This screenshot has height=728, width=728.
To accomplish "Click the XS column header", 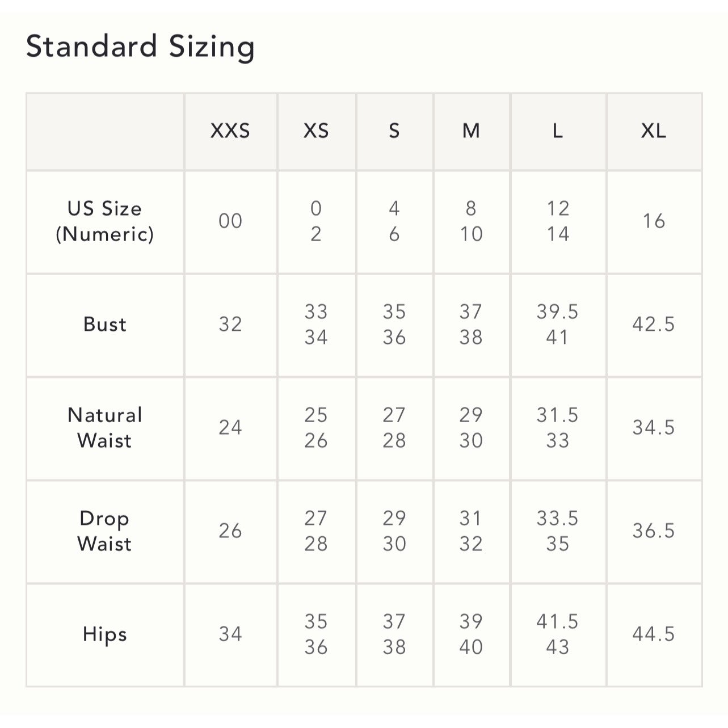I will pos(316,131).
